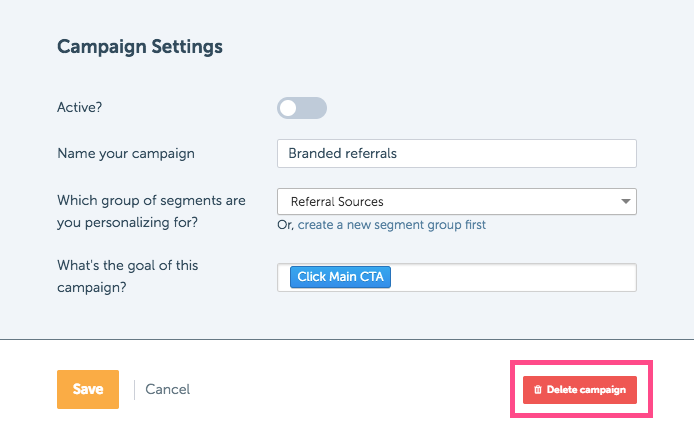The image size is (694, 436).
Task: Click the 'Active?' label text
Action: [80, 107]
